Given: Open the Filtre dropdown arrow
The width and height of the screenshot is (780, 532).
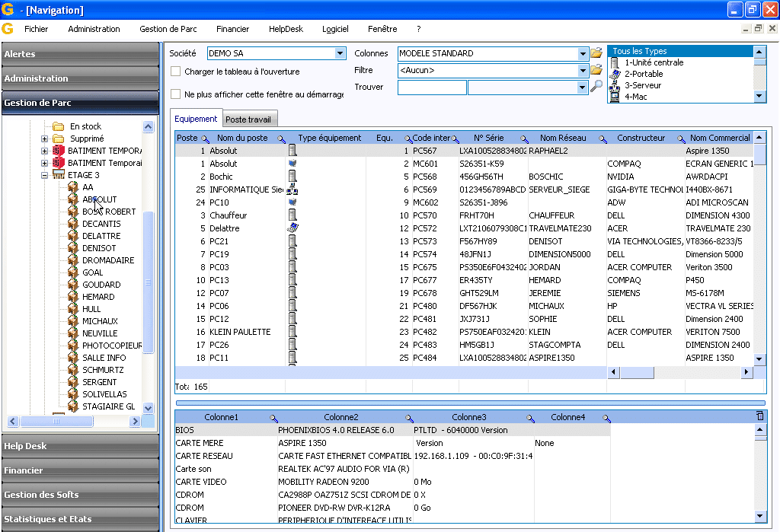Looking at the screenshot, I should (x=583, y=70).
